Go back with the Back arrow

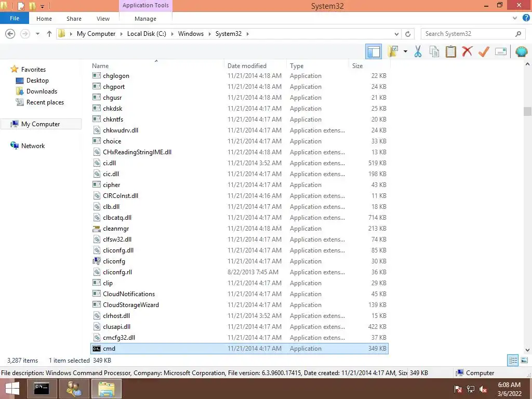pos(10,34)
